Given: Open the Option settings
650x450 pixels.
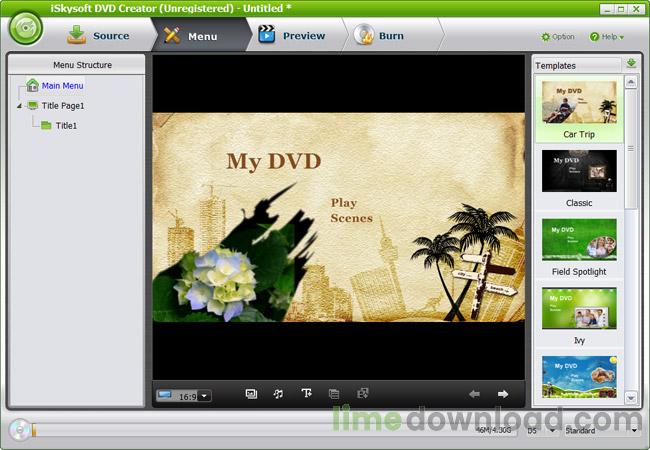Looking at the screenshot, I should coord(557,37).
